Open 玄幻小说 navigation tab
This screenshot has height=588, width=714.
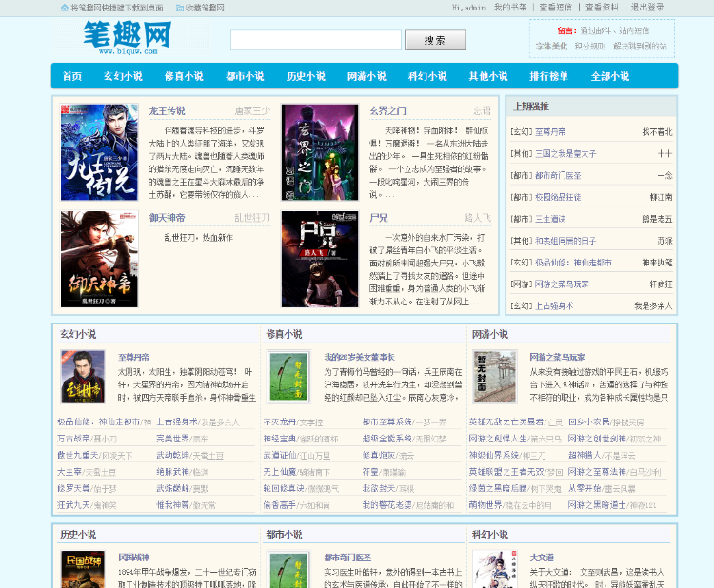point(123,76)
